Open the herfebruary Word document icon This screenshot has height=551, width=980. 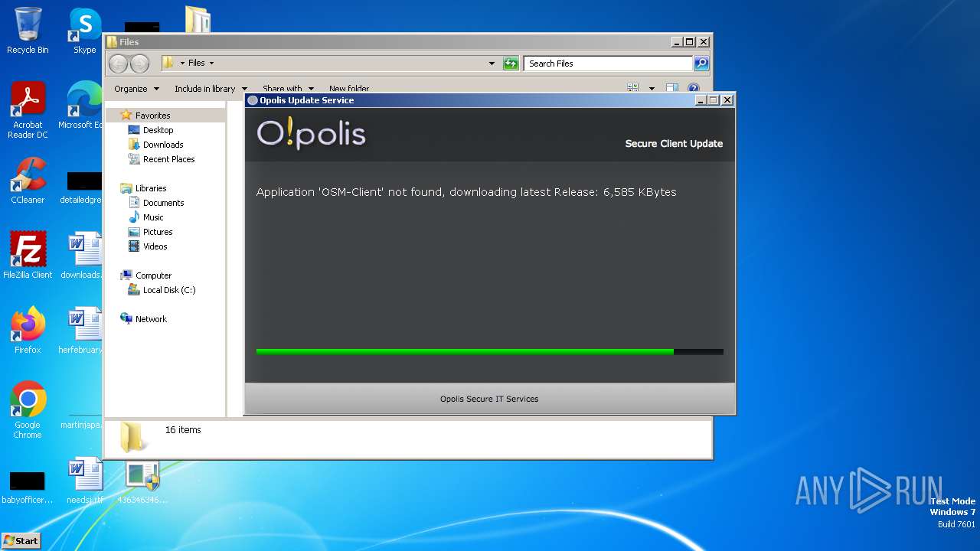pyautogui.click(x=83, y=330)
